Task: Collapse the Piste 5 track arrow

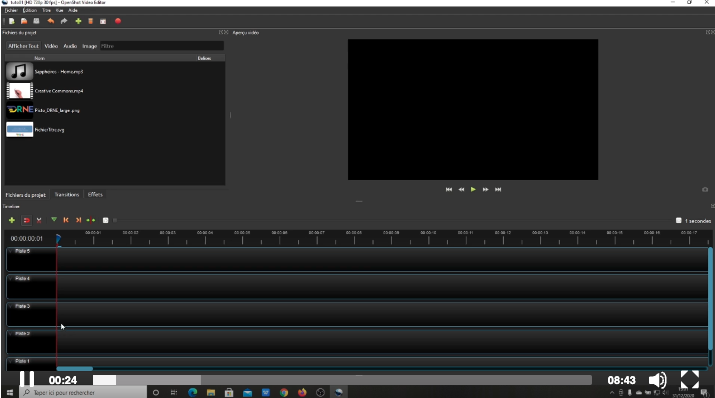Action: pos(10,251)
